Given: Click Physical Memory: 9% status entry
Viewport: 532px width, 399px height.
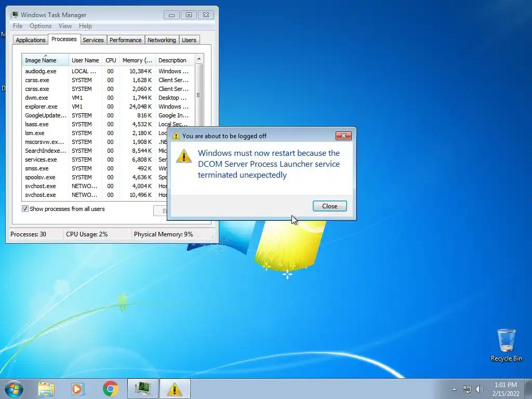Looking at the screenshot, I should click(x=163, y=234).
